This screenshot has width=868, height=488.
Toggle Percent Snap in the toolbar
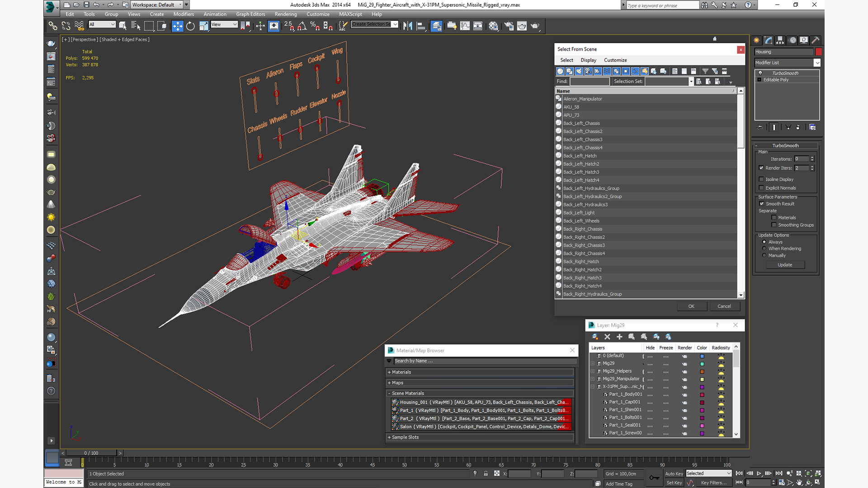[315, 26]
